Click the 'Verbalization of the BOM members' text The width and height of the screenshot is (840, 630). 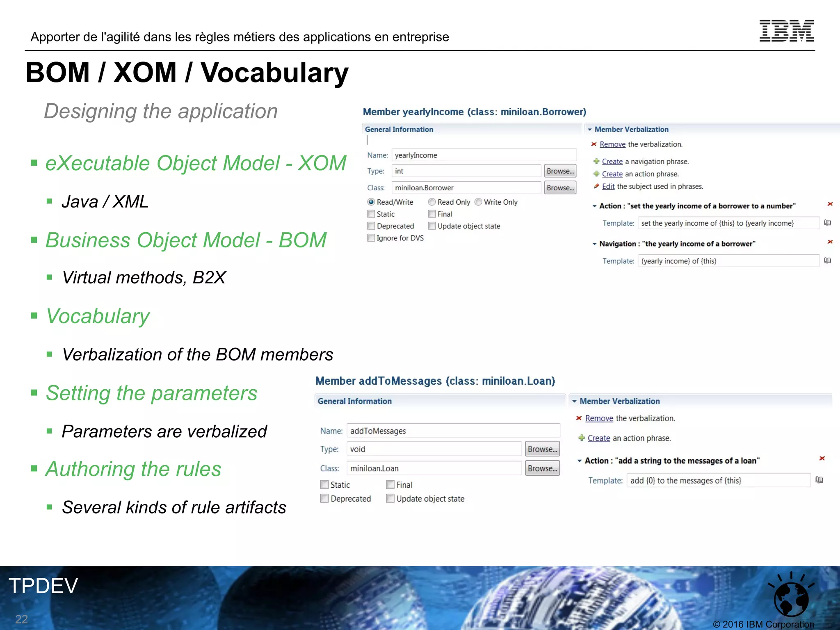[197, 354]
